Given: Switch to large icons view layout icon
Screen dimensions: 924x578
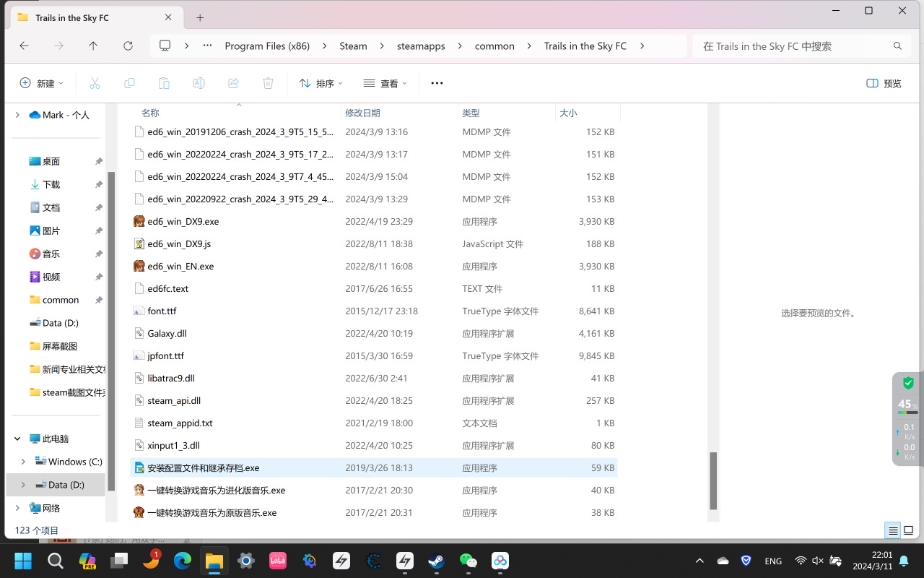Looking at the screenshot, I should coord(909,531).
